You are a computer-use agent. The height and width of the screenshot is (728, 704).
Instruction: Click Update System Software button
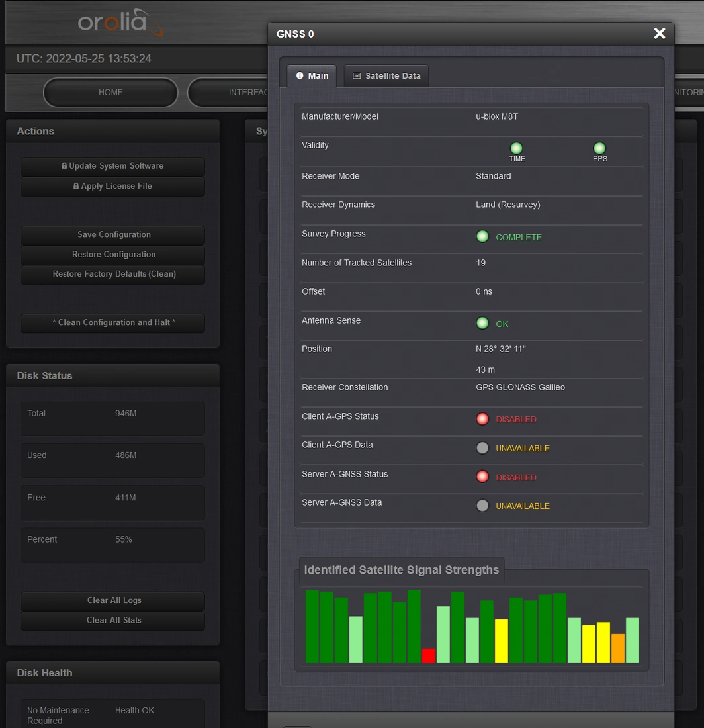[x=112, y=166]
